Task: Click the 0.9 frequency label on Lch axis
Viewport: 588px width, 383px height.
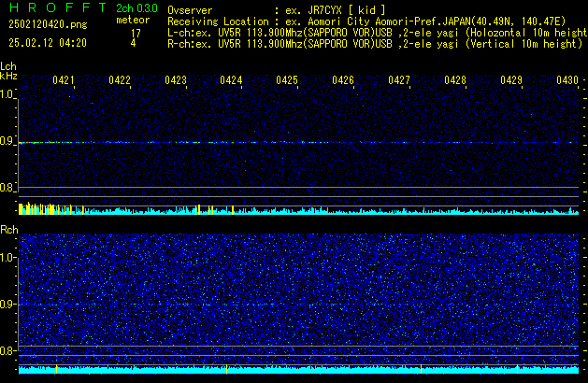Action: coord(7,141)
